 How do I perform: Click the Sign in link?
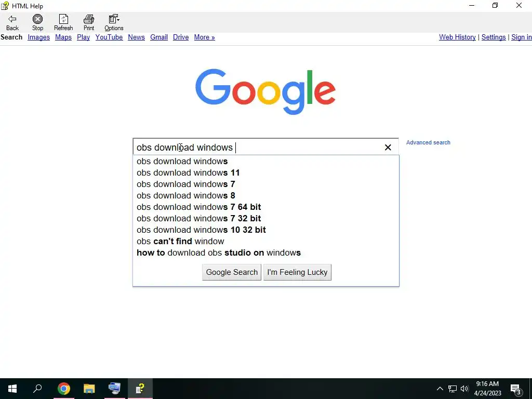(522, 37)
